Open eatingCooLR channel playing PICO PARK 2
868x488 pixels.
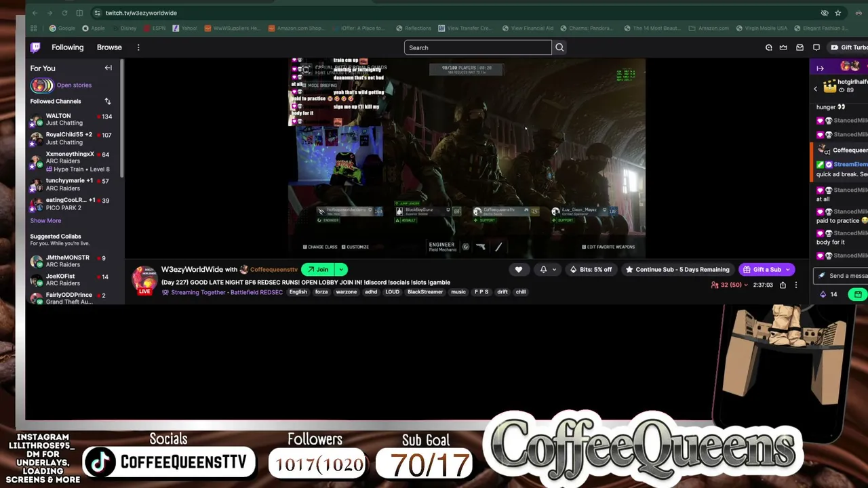pos(71,203)
